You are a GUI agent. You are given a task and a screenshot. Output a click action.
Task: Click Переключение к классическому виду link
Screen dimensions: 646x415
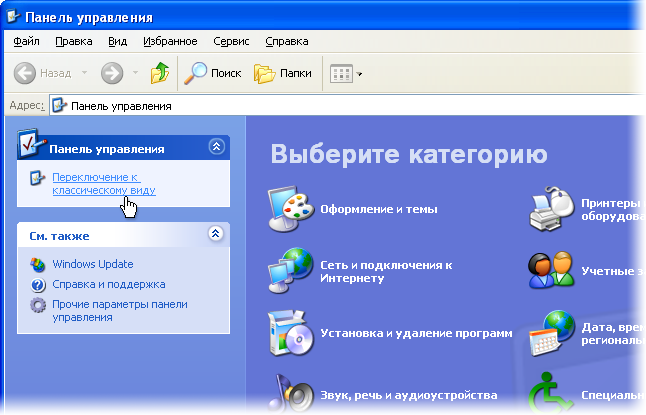pyautogui.click(x=104, y=184)
